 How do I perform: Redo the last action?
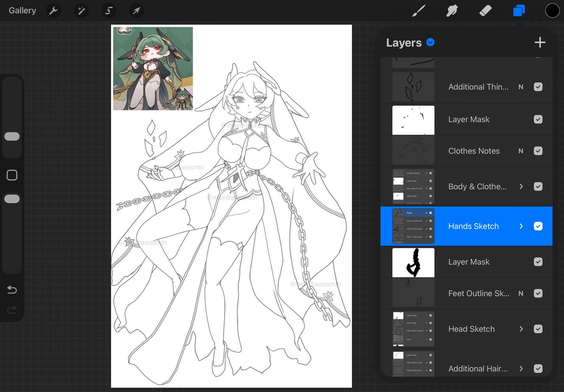(x=12, y=309)
